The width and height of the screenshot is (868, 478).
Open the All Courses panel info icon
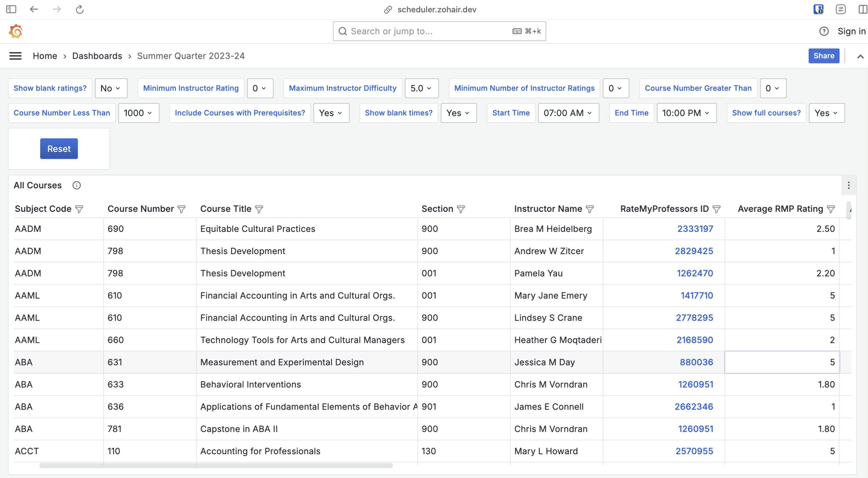(x=77, y=185)
